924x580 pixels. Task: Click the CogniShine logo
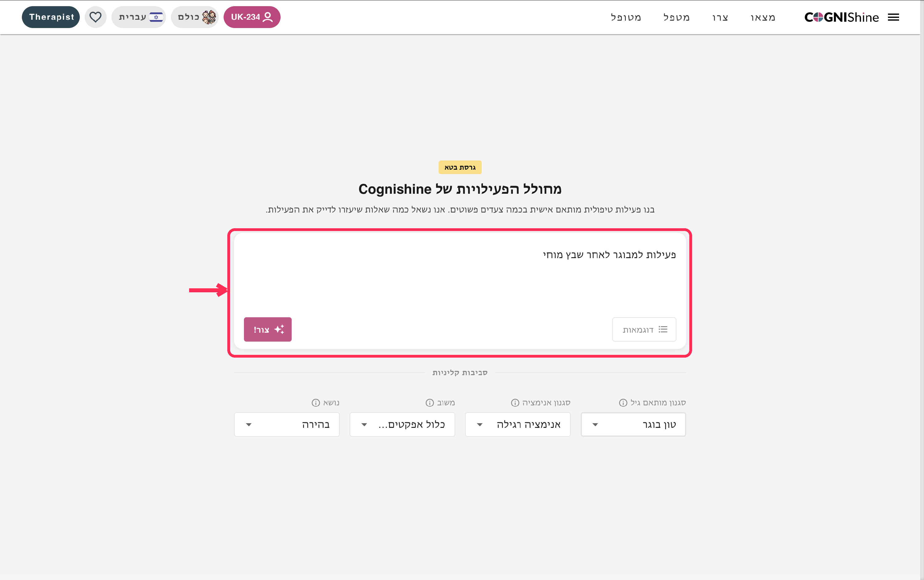point(841,17)
